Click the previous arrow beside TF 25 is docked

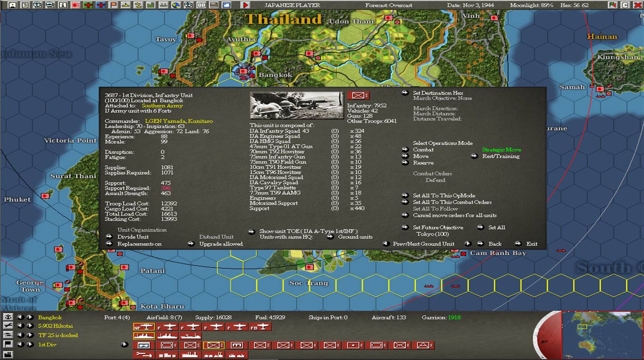pyautogui.click(x=20, y=335)
